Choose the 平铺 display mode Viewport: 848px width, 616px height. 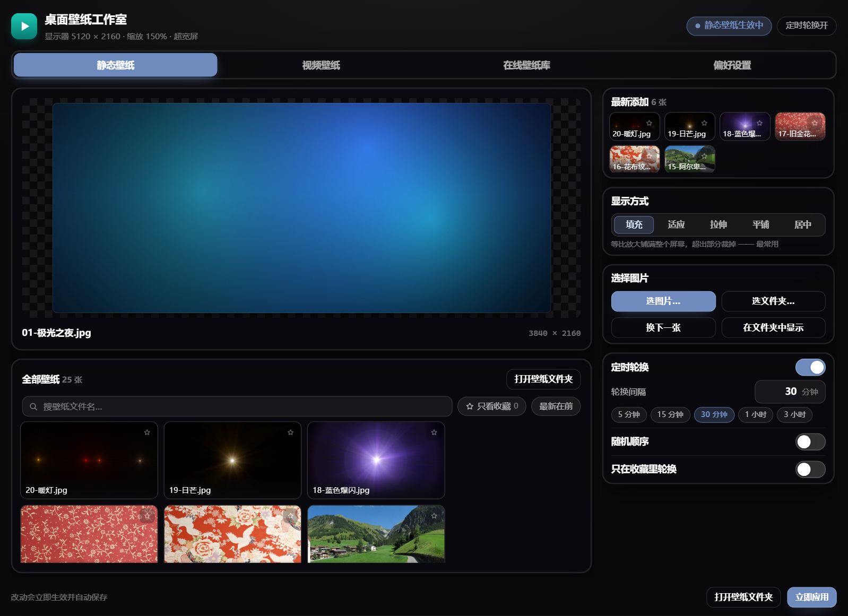pyautogui.click(x=760, y=224)
